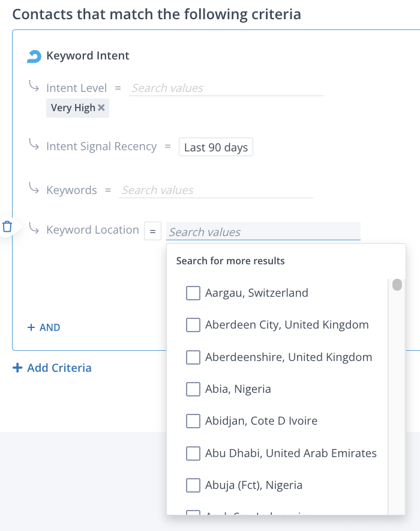The height and width of the screenshot is (531, 420).
Task: Click the trash delete criteria icon
Action: [7, 227]
